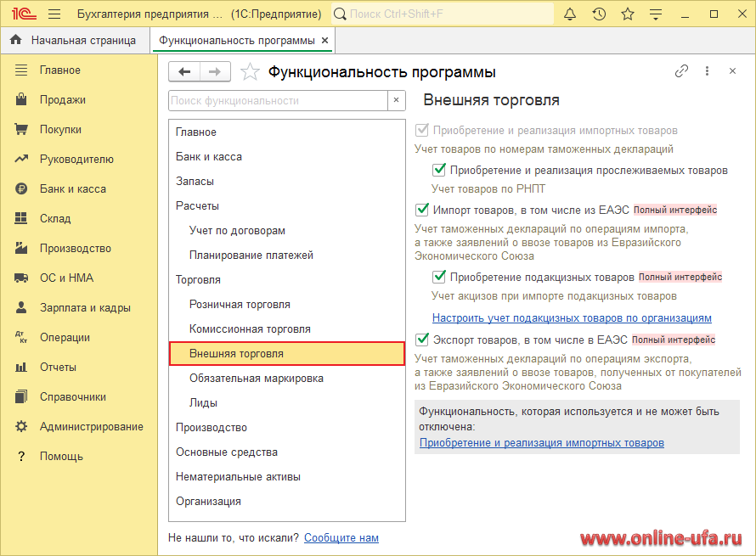This screenshot has width=756, height=556.
Task: Uncheck traceable goods purchase checkbox
Action: point(439,170)
